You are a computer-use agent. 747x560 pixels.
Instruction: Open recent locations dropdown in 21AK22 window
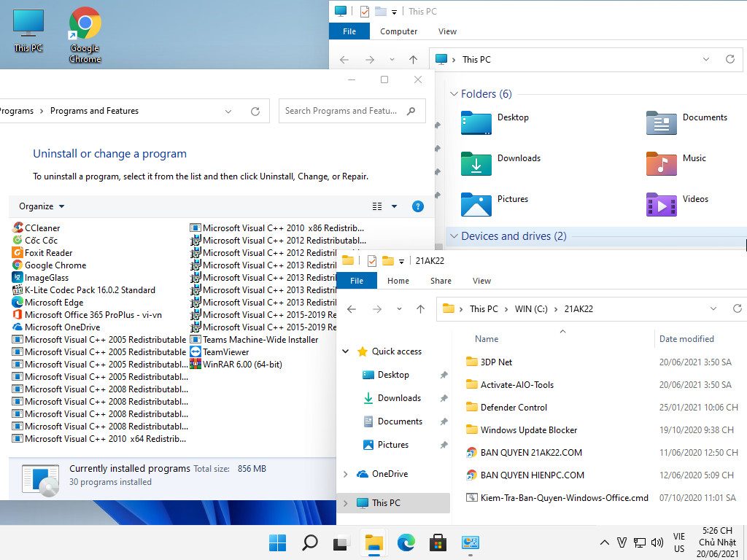coord(399,309)
